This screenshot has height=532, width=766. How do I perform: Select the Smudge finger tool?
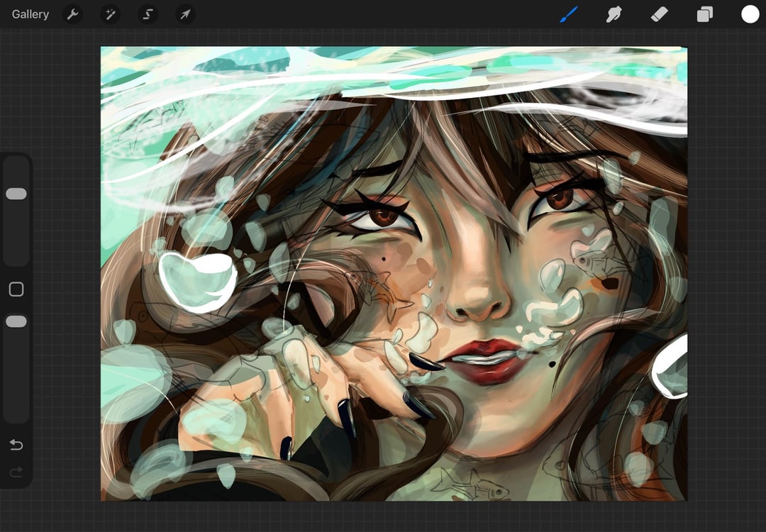614,14
